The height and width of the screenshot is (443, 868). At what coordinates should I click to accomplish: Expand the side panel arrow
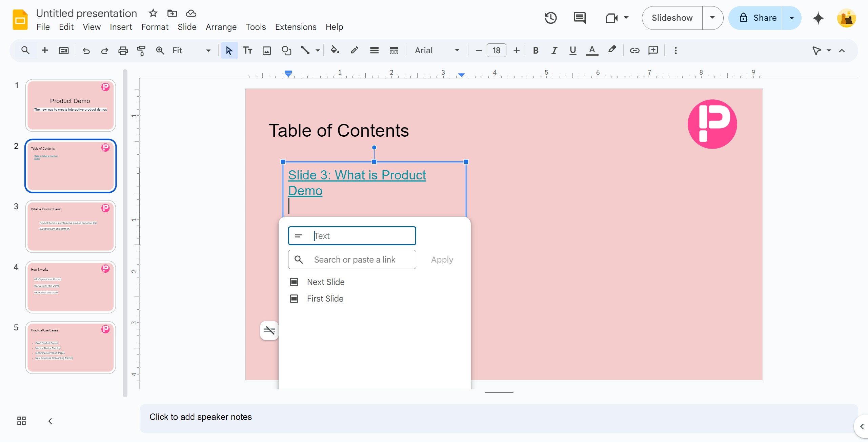point(862,426)
